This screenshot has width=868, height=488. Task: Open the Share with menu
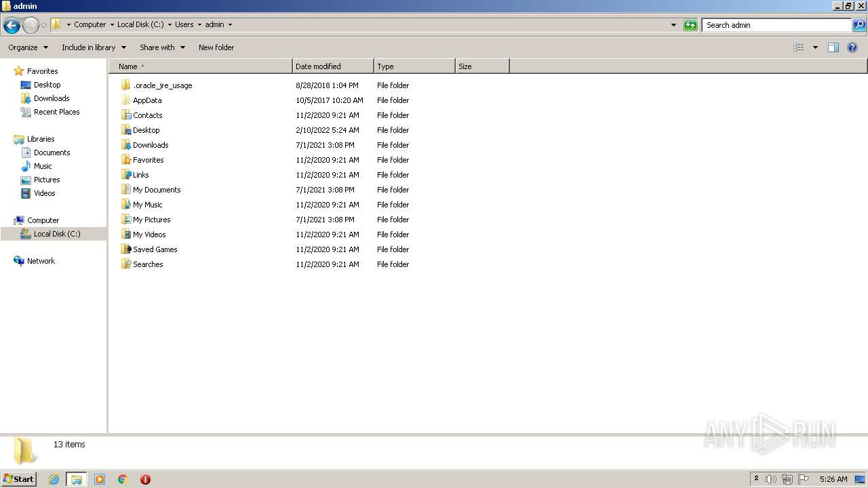click(x=162, y=47)
